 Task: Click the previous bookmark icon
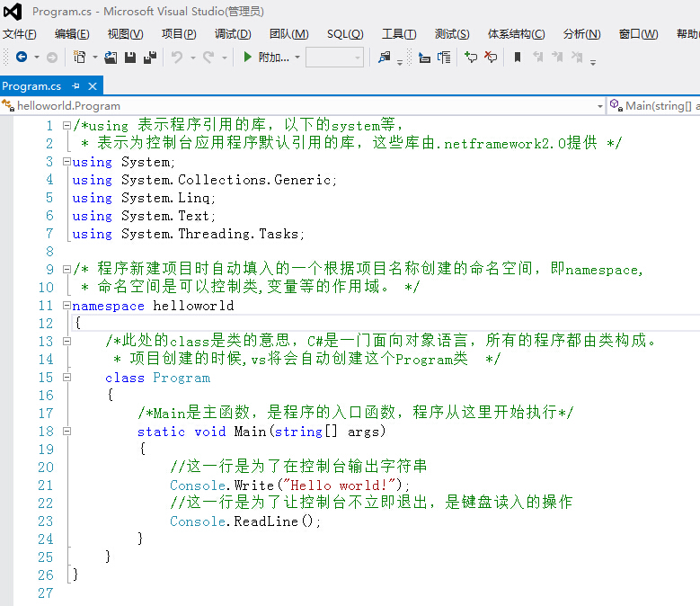(x=538, y=58)
